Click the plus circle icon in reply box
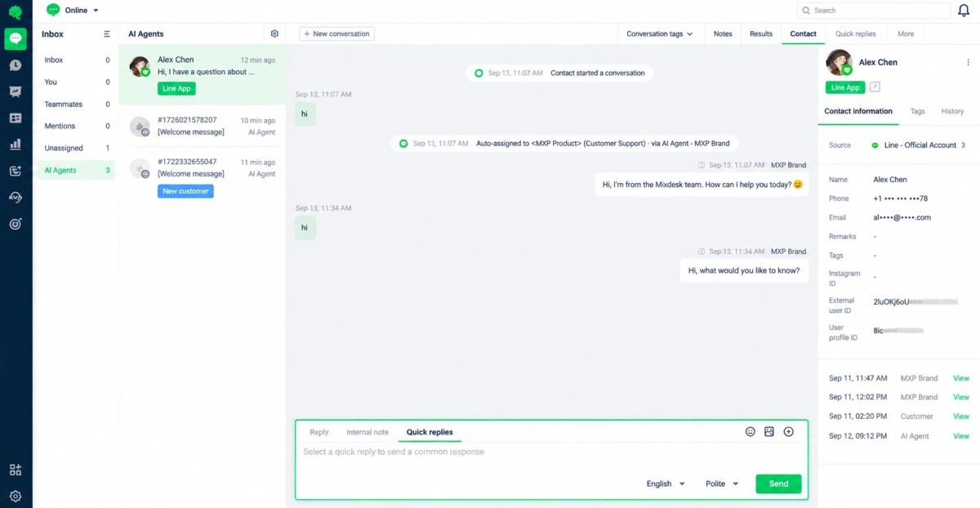 789,432
